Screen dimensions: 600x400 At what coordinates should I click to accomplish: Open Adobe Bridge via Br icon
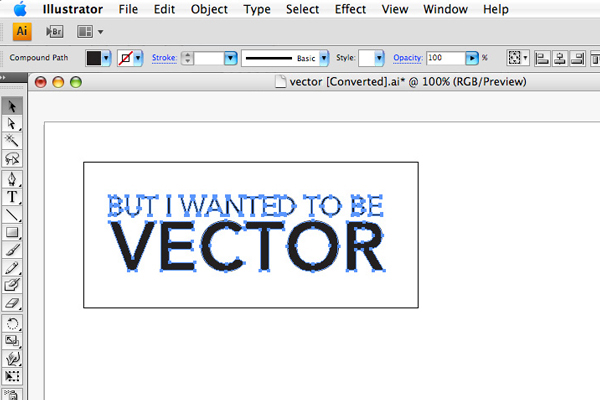pos(54,31)
